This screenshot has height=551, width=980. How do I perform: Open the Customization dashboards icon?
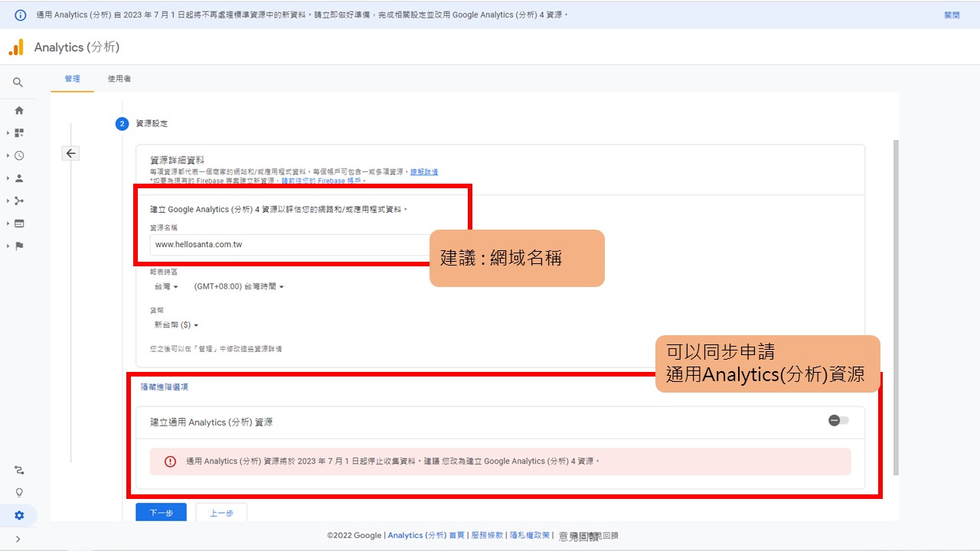click(19, 133)
